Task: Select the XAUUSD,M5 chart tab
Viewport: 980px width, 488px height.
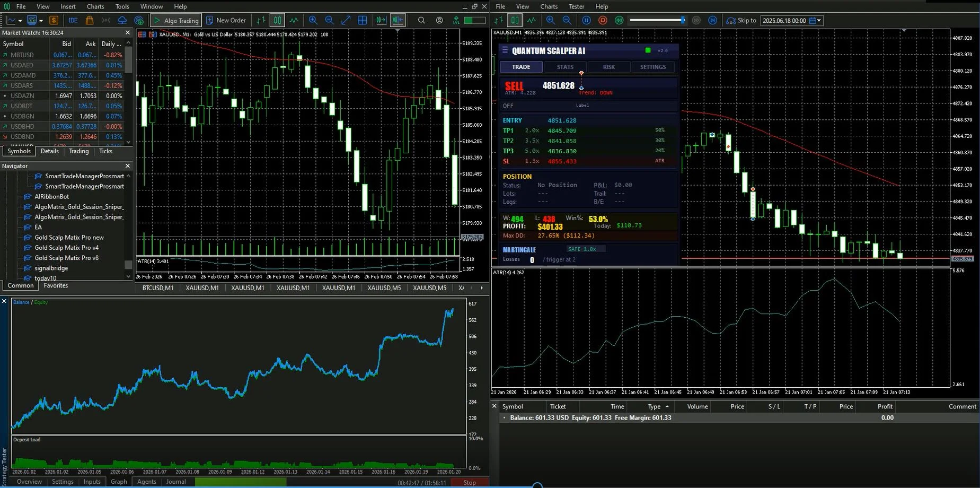Action: pos(384,287)
